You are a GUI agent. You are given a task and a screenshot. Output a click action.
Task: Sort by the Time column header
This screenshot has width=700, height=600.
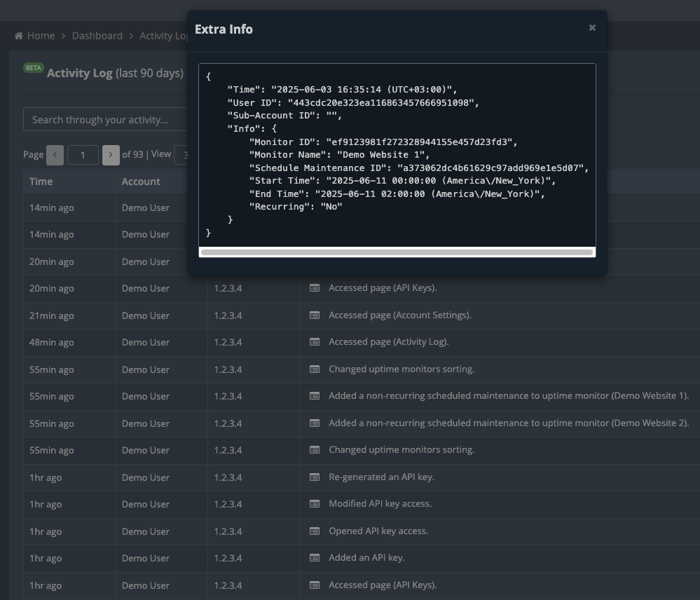[x=41, y=182]
